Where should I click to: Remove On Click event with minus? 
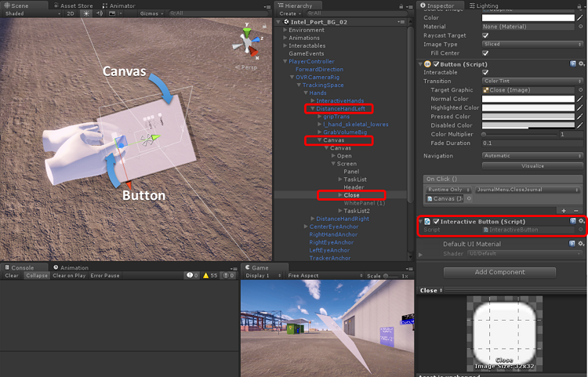pos(576,211)
